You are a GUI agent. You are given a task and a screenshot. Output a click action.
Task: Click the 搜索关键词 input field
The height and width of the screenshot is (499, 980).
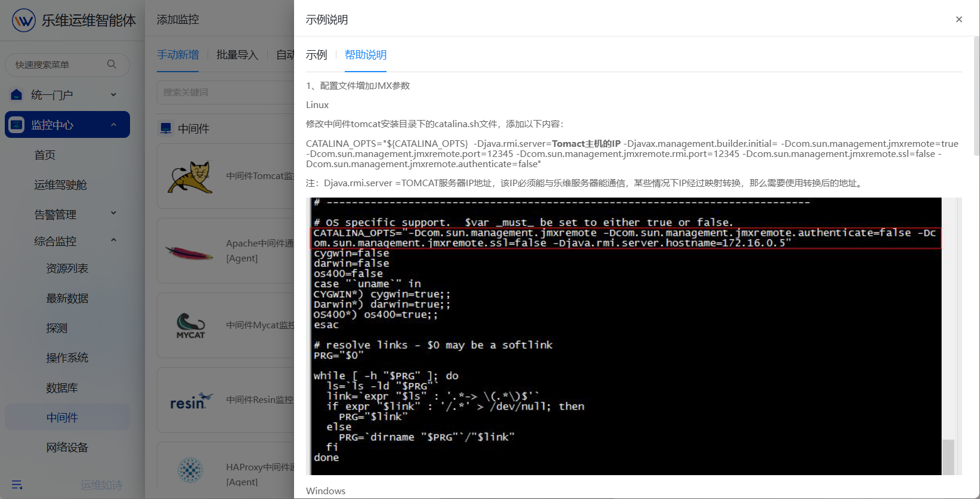[225, 93]
